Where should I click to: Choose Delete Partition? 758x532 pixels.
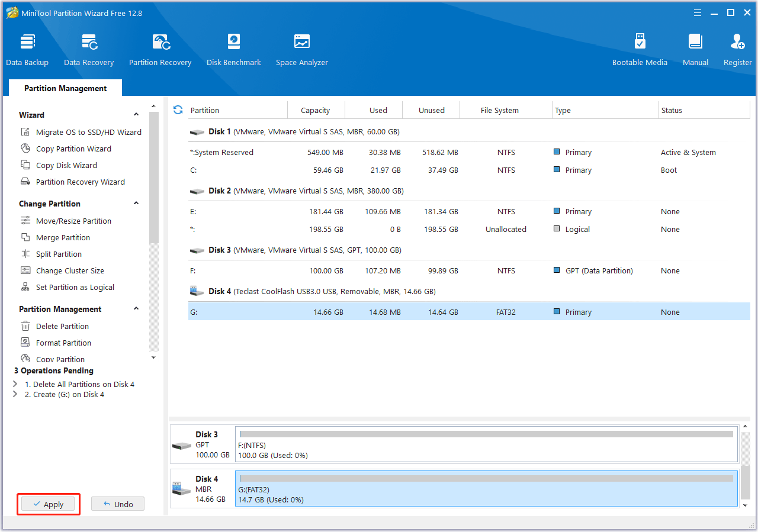click(55, 326)
